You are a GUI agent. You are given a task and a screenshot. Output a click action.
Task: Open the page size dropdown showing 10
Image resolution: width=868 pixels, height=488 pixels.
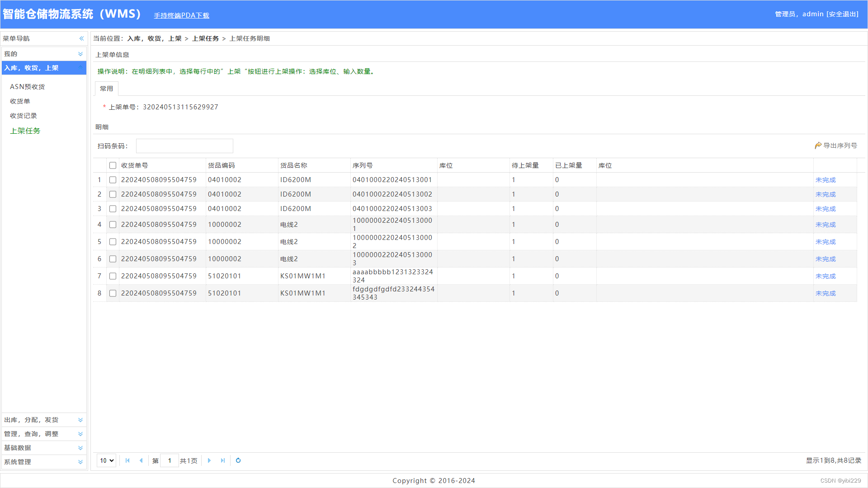point(106,460)
